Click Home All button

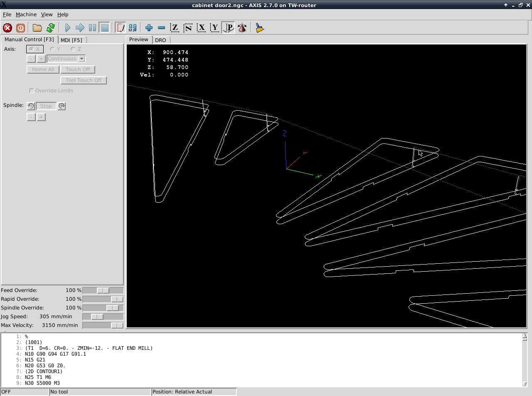click(43, 69)
